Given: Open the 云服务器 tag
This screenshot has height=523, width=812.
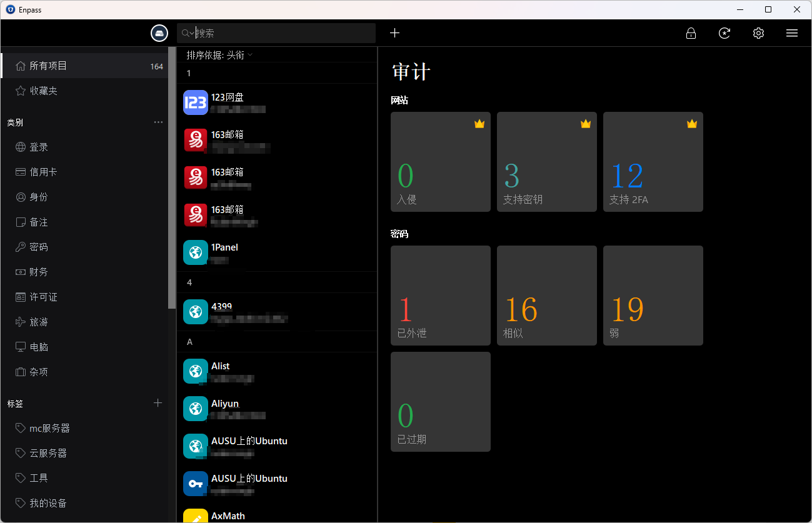Looking at the screenshot, I should point(48,453).
